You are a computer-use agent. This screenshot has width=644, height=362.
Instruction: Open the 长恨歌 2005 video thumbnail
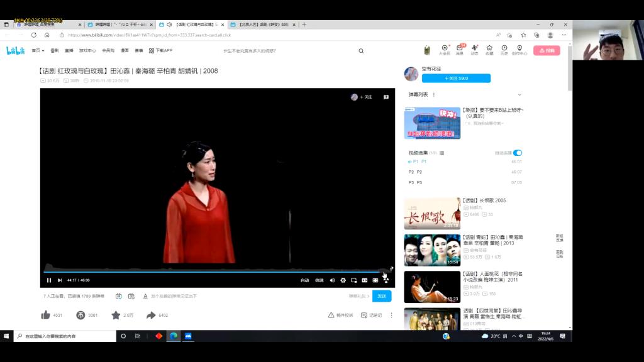click(432, 214)
